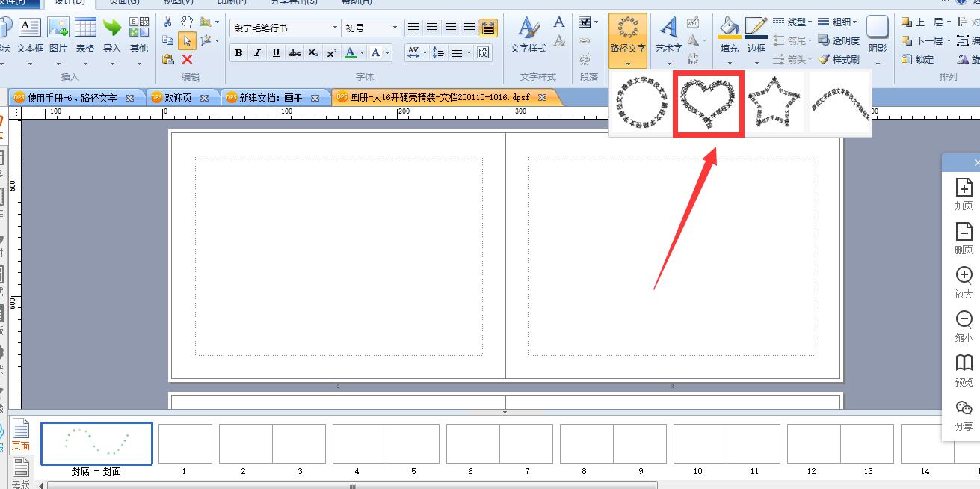Open the 预览 preview icon
This screenshot has width=980, height=489.
(x=964, y=371)
